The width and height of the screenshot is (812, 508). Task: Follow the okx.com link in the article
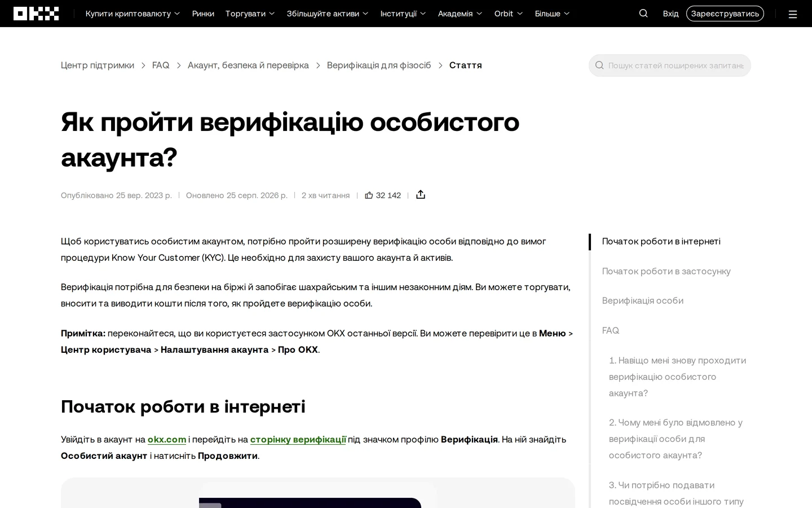[x=167, y=440]
